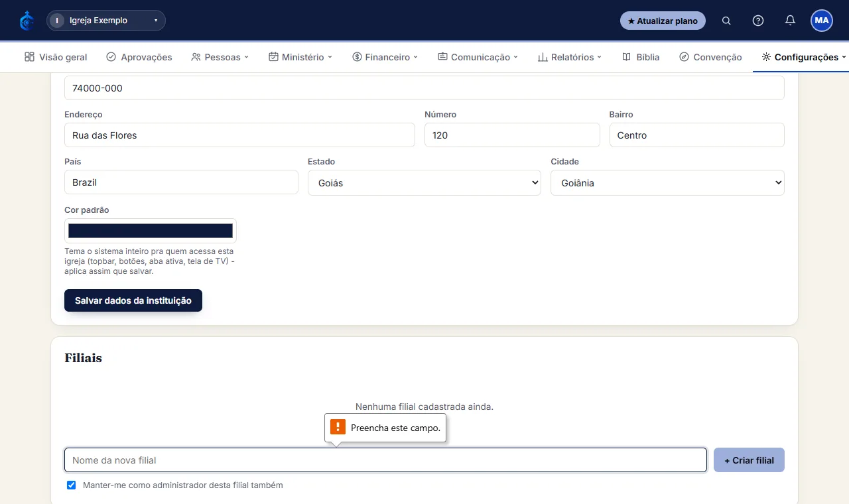Uncheck Manter-me como administrador checkbox
The height and width of the screenshot is (504, 849).
[72, 485]
